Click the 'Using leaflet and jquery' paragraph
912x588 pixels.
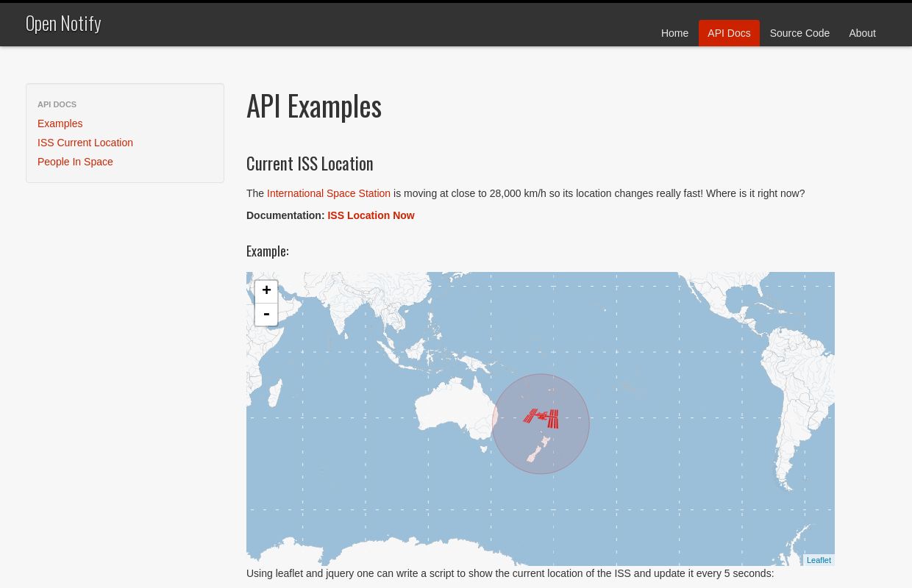pos(510,573)
